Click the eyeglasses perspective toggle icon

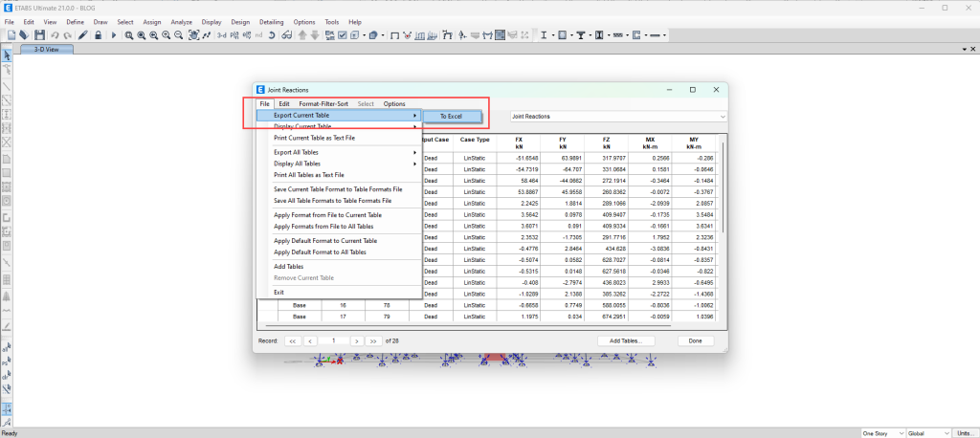(x=287, y=35)
